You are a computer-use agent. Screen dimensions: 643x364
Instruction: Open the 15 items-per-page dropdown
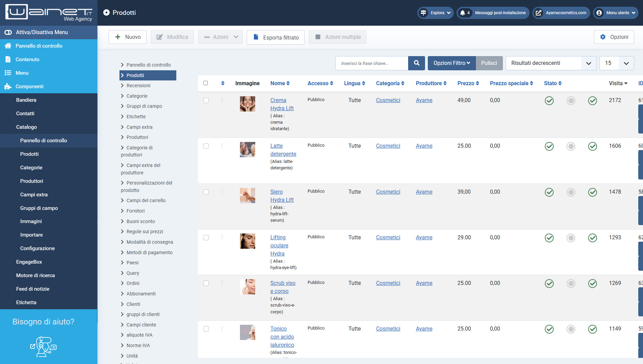(x=617, y=63)
